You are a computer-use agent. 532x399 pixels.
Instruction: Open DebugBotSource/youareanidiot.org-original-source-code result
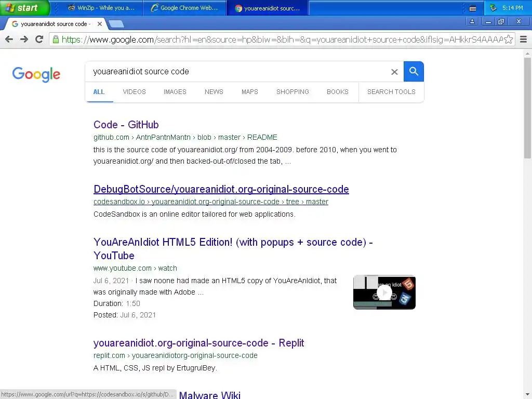[x=221, y=189]
